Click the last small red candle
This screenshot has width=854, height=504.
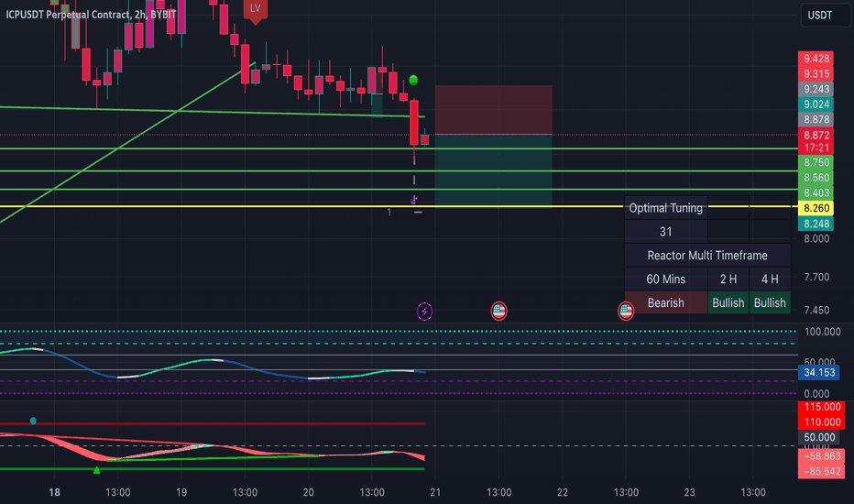click(425, 140)
